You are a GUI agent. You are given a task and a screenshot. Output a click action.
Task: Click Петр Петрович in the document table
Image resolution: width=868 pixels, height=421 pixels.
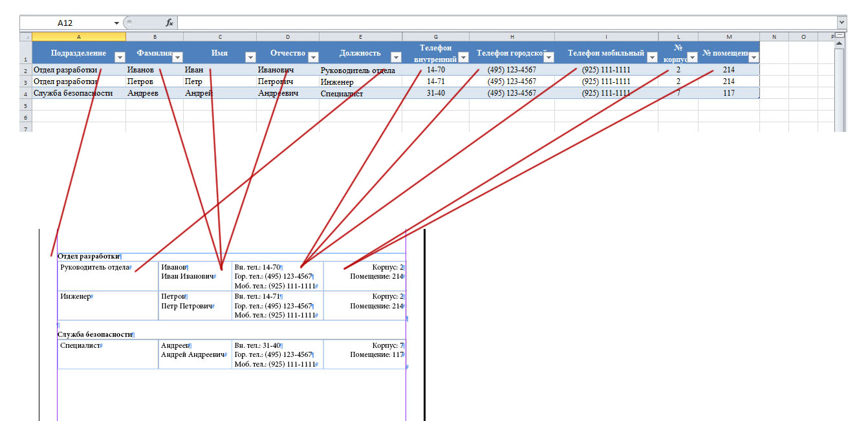(x=186, y=306)
